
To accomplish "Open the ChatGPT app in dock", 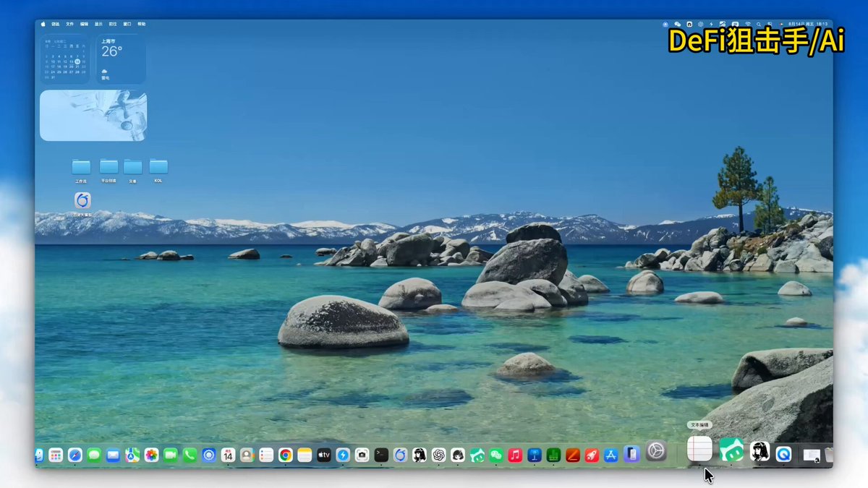I will pyautogui.click(x=438, y=455).
